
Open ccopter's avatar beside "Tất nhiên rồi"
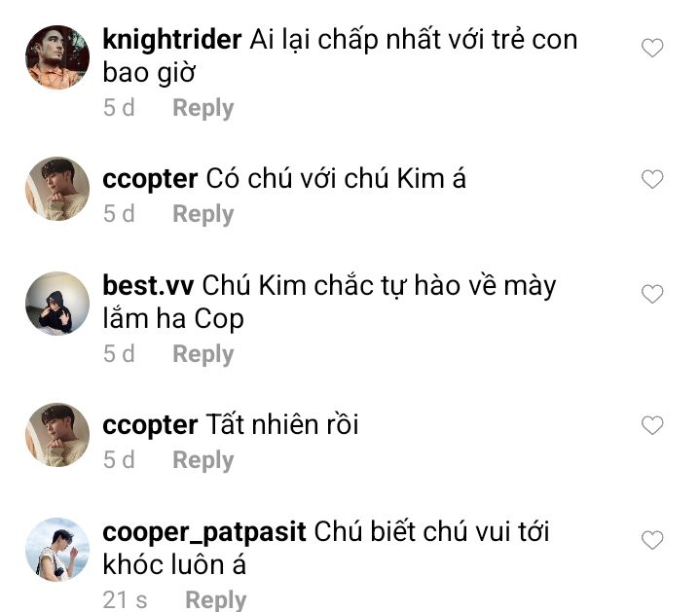coord(57,435)
